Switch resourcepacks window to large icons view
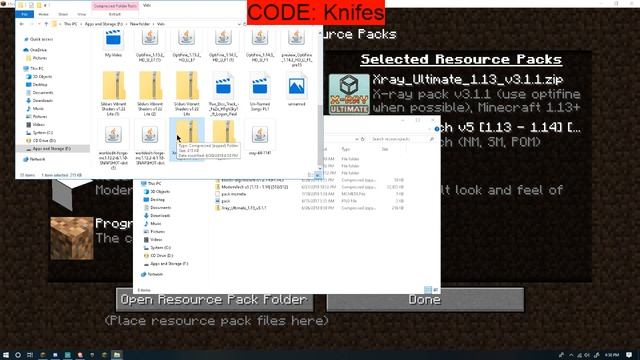The height and width of the screenshot is (360, 640). pos(435,290)
